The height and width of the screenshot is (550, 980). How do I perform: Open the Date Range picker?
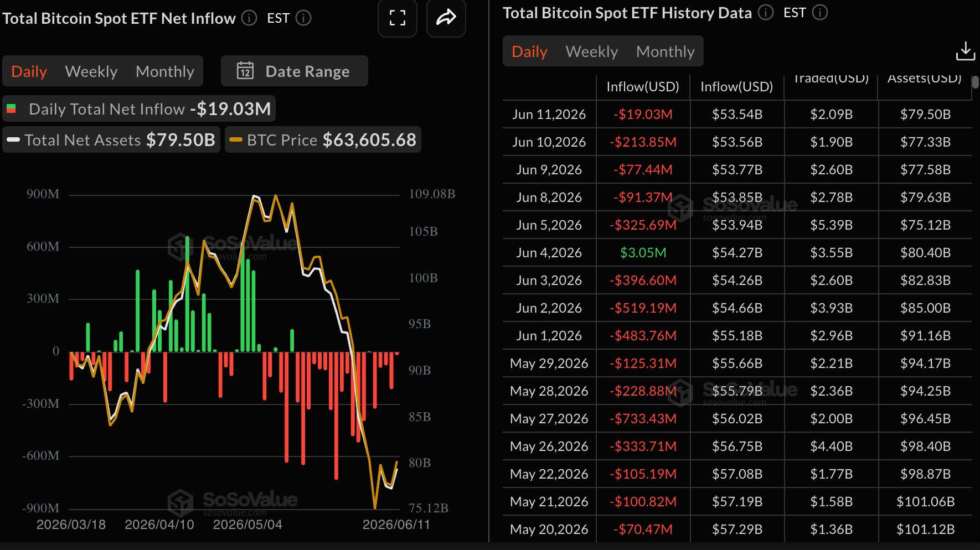point(295,71)
